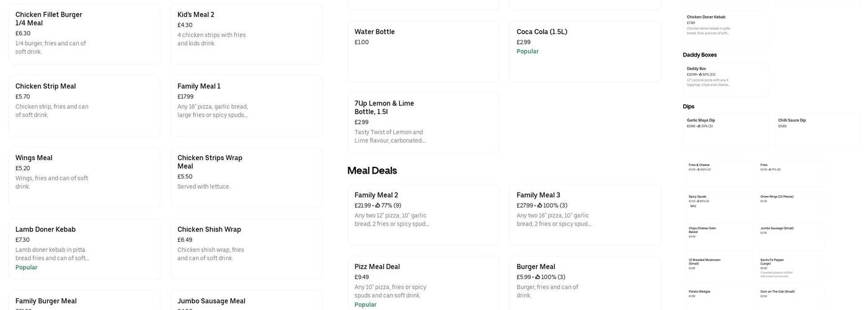Open 7Up Lemon & Lime Bottle item
Viewport: 868px width, 310px height.
pyautogui.click(x=423, y=123)
